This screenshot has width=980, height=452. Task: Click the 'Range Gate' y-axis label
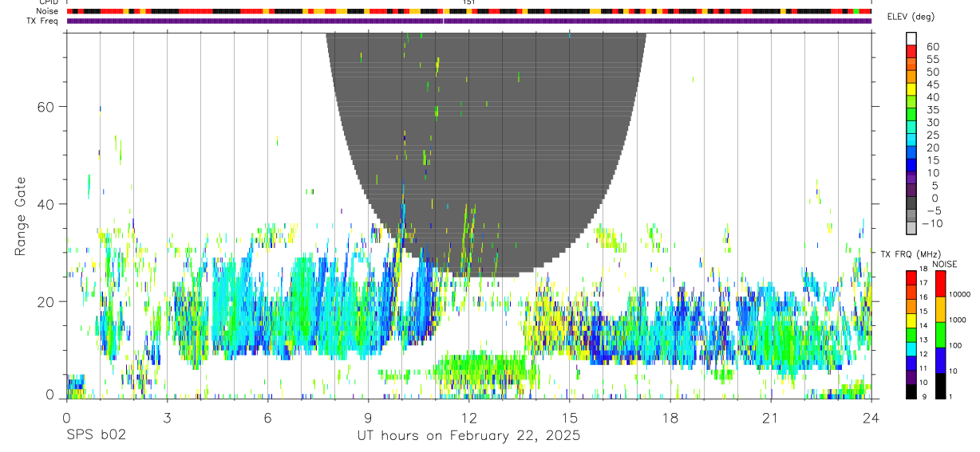[22, 217]
